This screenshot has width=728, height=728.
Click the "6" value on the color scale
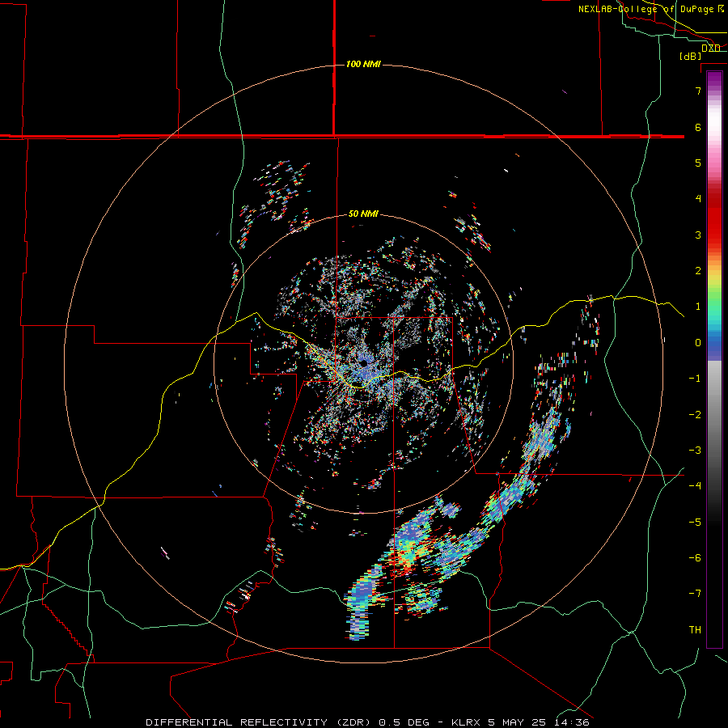click(x=698, y=127)
